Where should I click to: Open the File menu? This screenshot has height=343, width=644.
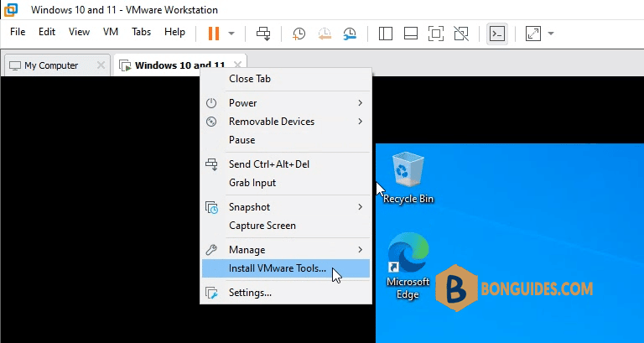[x=18, y=32]
